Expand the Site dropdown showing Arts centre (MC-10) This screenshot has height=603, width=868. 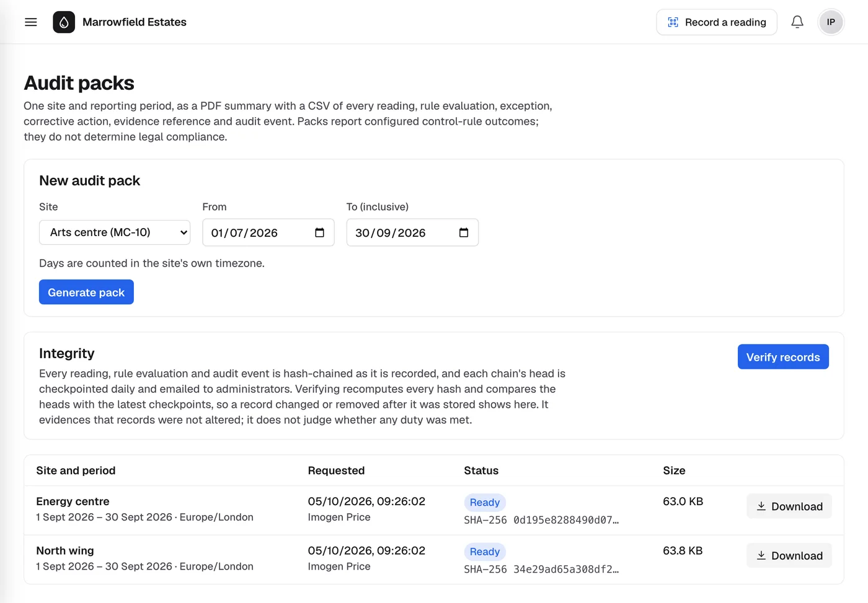point(115,232)
